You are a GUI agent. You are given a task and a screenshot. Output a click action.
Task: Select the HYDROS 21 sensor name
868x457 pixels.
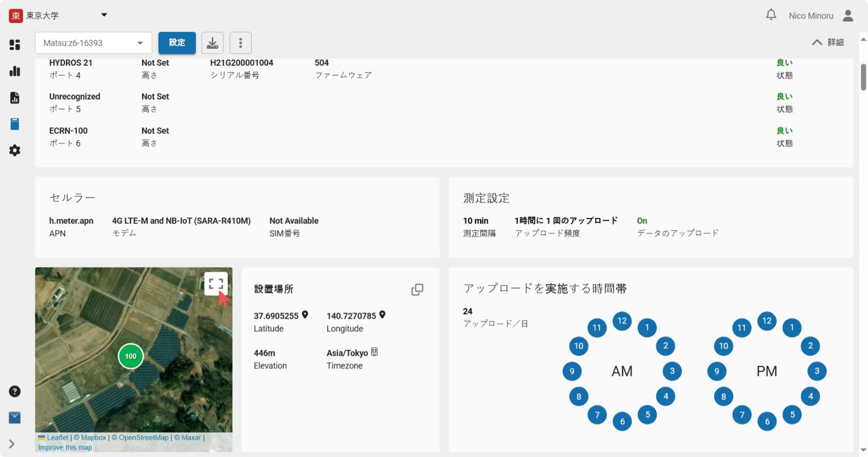(71, 63)
